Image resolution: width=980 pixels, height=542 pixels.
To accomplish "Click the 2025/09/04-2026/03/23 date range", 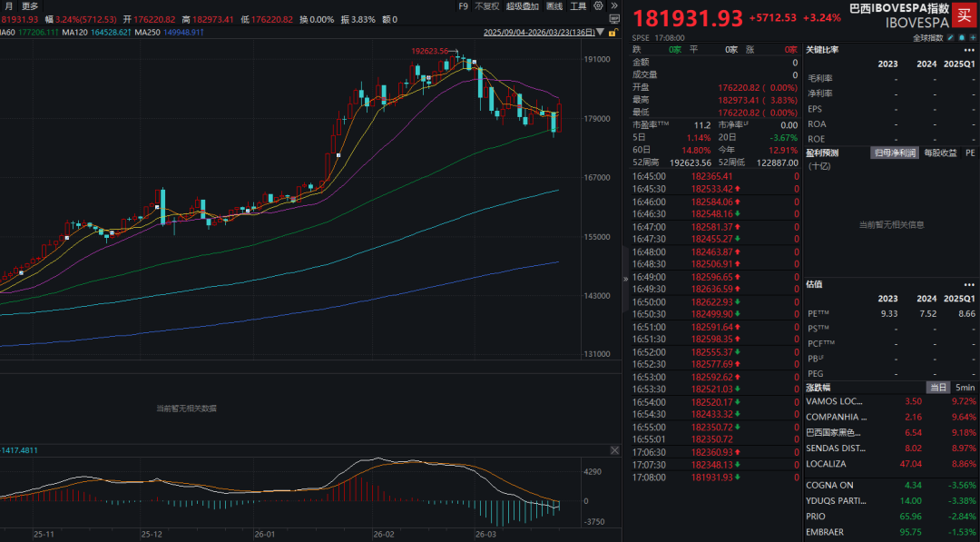I will [x=538, y=33].
